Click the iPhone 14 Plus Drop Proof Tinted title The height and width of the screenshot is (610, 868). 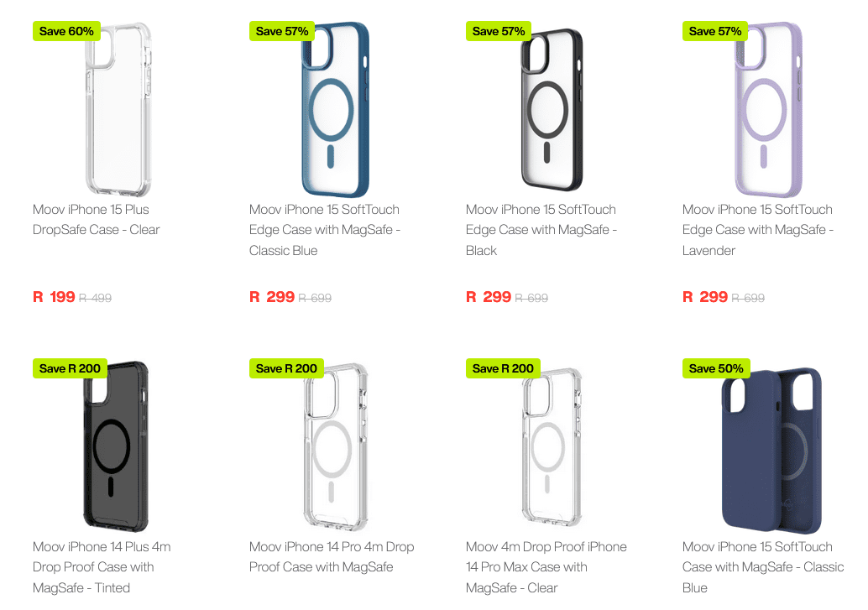[102, 567]
